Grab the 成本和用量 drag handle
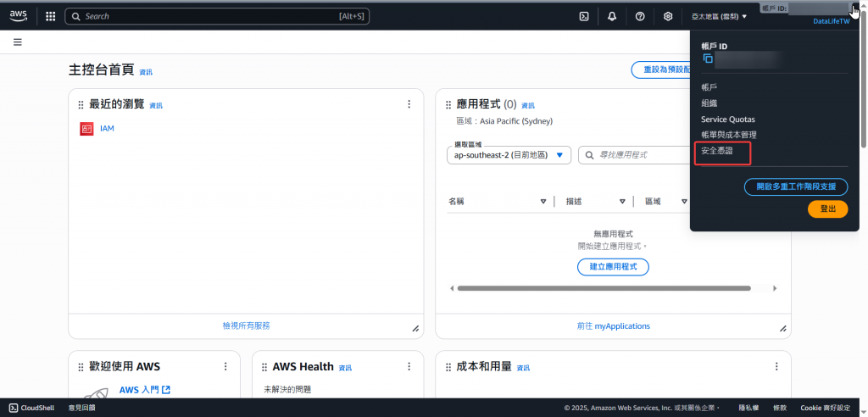Screen dimensions: 868x417 (x=448, y=367)
